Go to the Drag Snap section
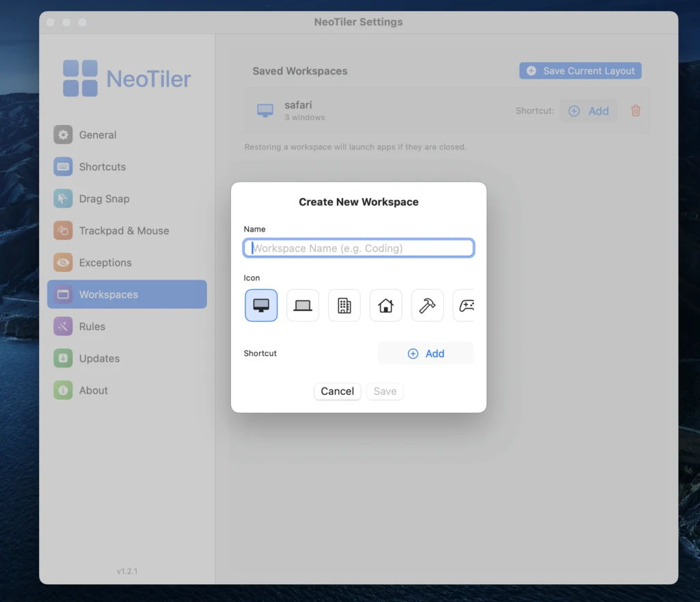 tap(126, 199)
